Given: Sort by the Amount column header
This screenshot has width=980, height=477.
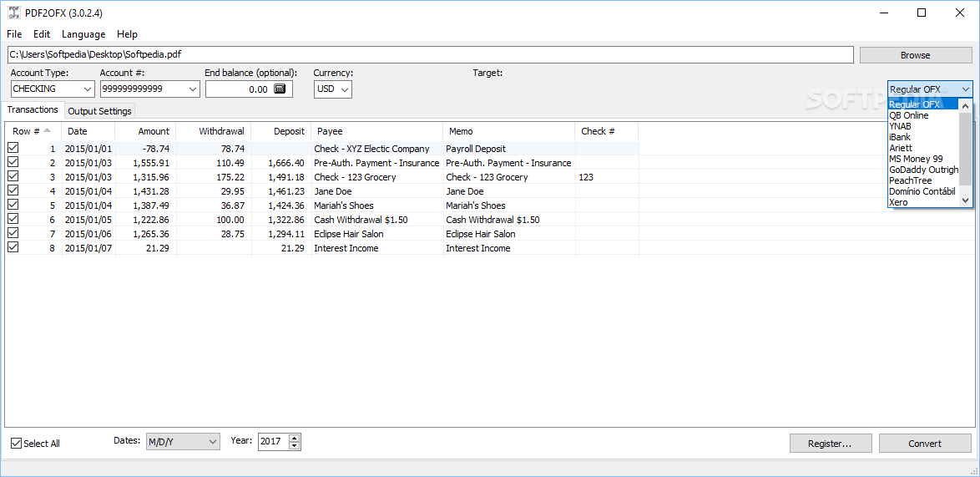Looking at the screenshot, I should (145, 131).
